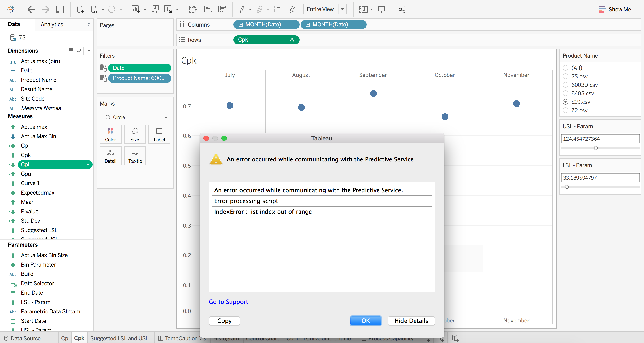Open the Cpl pill dropdown menu
Viewport: 644px width, 343px height.
pos(87,165)
